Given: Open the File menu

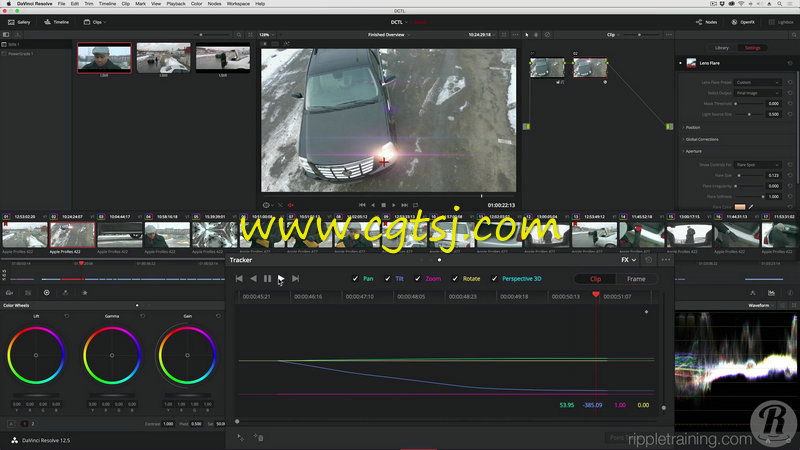Looking at the screenshot, I should pyautogui.click(x=61, y=4).
